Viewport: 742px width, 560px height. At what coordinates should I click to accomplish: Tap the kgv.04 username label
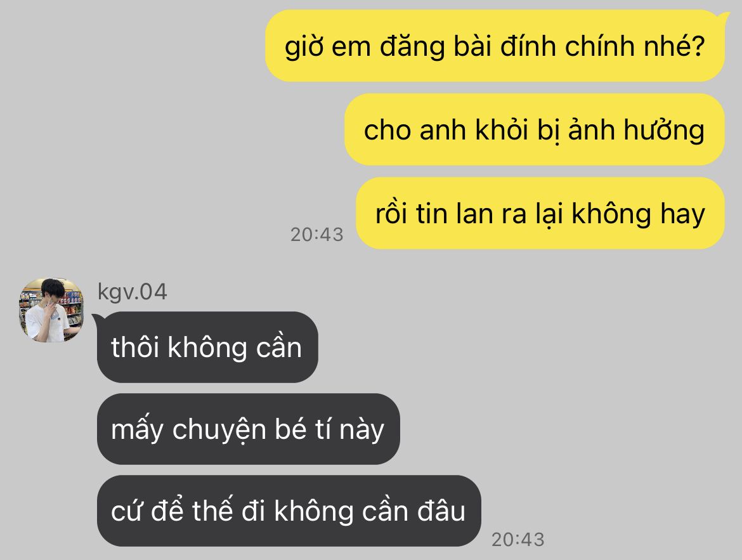tap(133, 292)
